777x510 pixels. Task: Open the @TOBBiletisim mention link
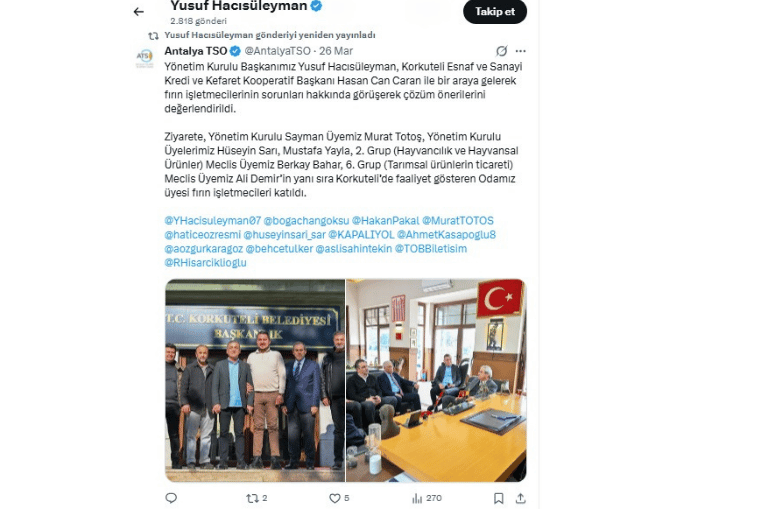pyautogui.click(x=431, y=248)
